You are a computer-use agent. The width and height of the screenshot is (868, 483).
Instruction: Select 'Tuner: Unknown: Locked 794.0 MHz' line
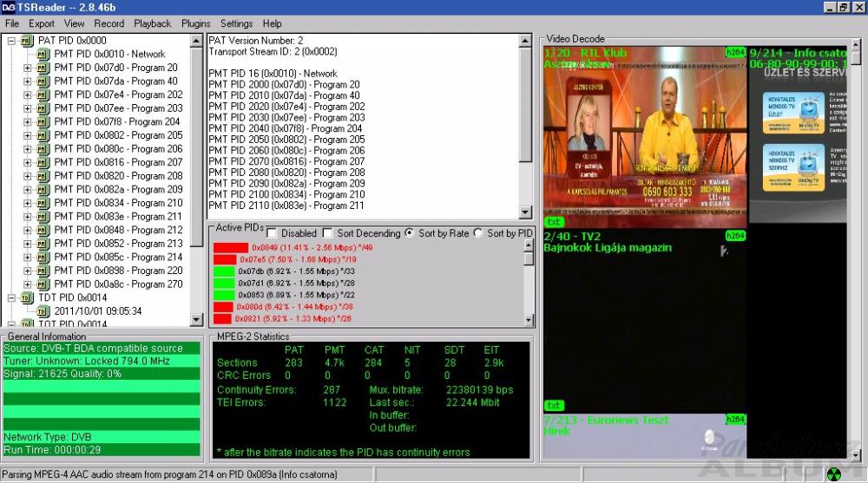click(x=102, y=362)
